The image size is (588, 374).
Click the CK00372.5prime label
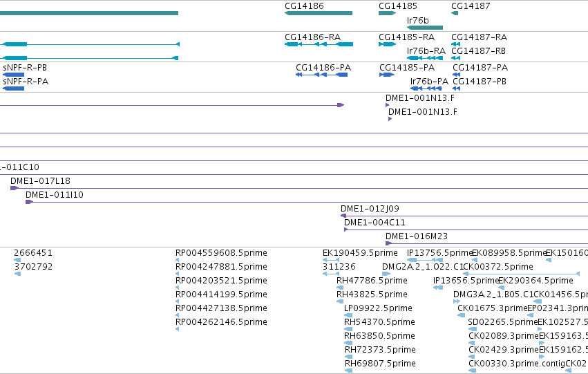coord(499,267)
